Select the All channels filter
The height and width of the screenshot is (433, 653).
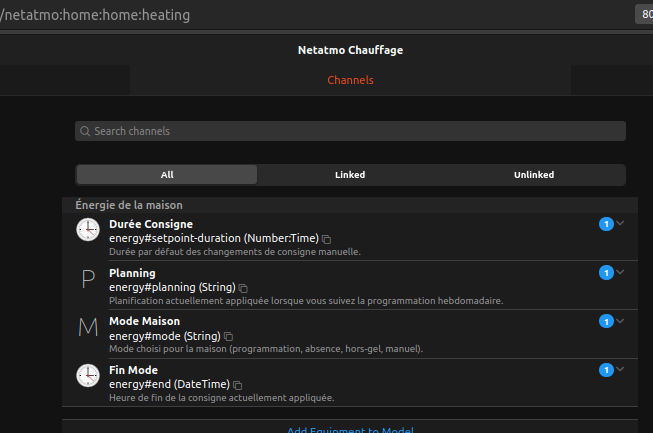click(x=167, y=175)
